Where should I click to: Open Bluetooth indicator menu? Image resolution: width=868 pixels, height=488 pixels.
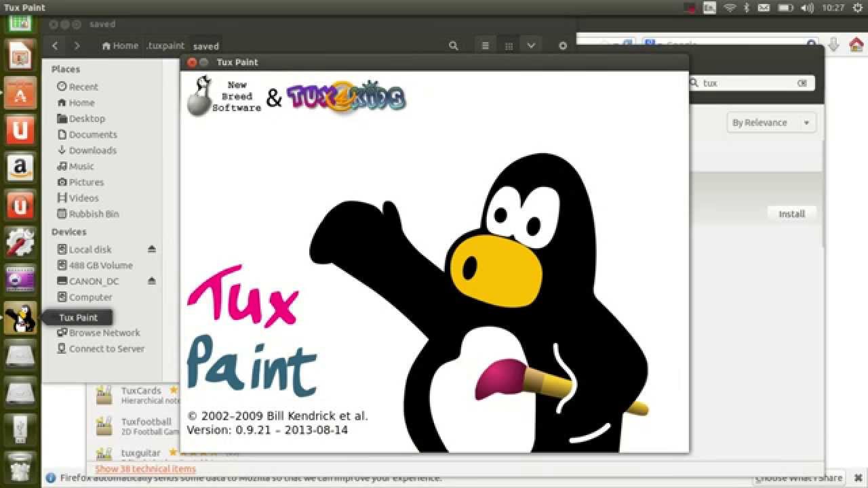point(747,7)
